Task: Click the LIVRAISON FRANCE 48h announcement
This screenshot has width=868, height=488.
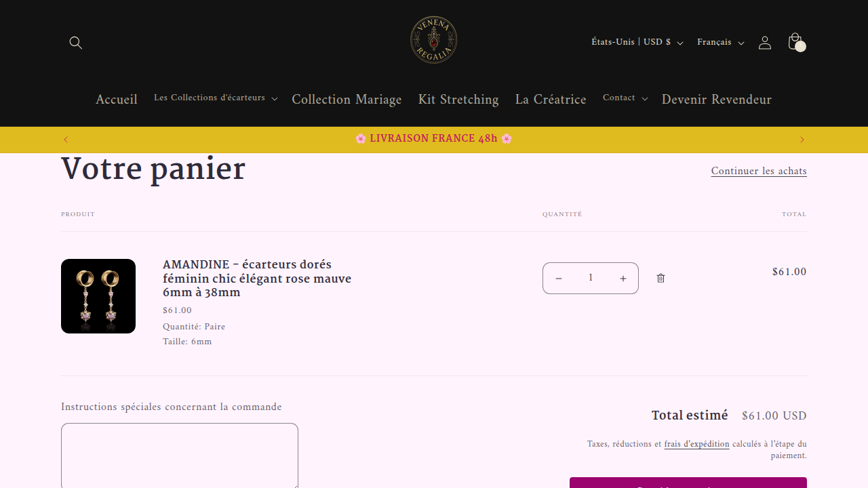Action: click(x=434, y=139)
